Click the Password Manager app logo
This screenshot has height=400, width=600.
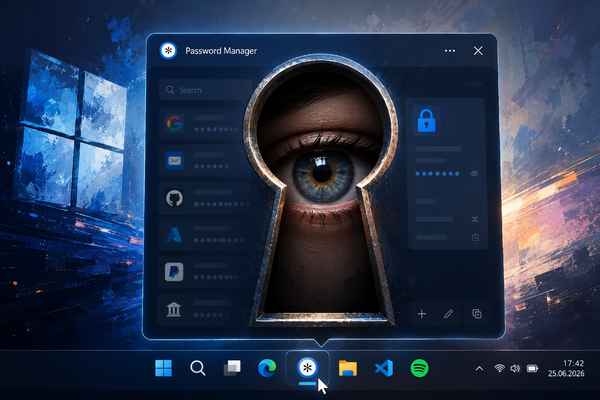tap(168, 51)
